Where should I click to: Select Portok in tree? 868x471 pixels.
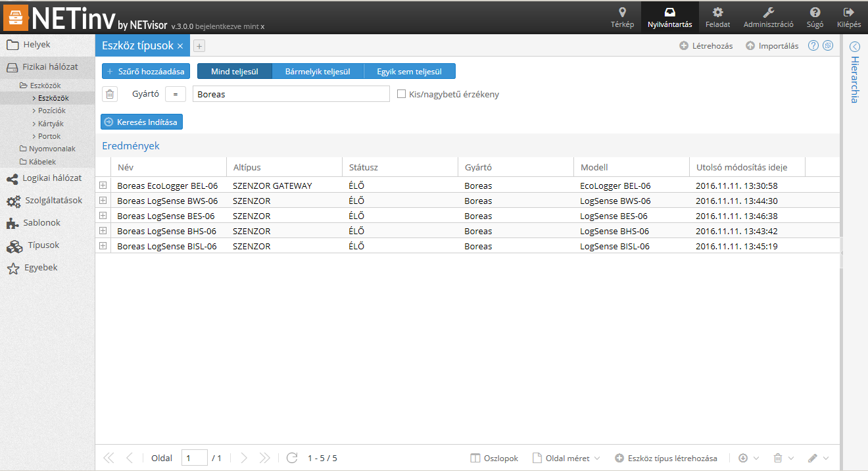point(47,136)
